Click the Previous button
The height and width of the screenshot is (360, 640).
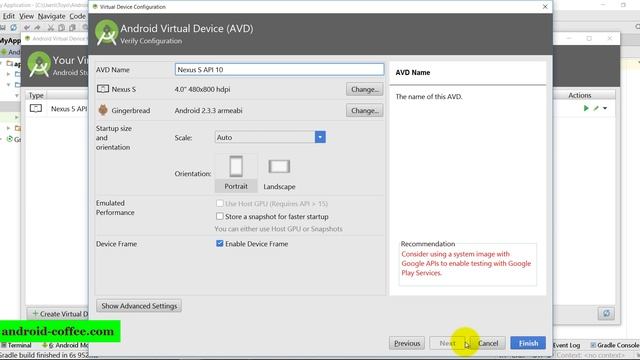pyautogui.click(x=407, y=343)
